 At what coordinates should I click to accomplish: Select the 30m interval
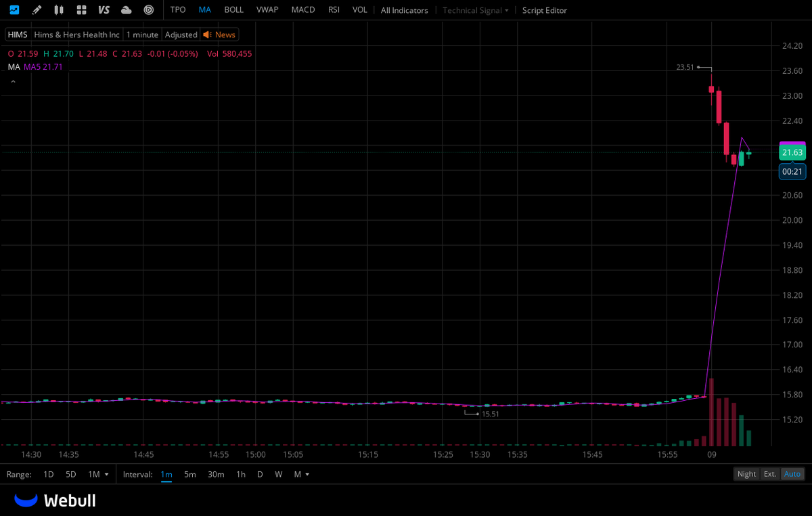click(x=216, y=474)
